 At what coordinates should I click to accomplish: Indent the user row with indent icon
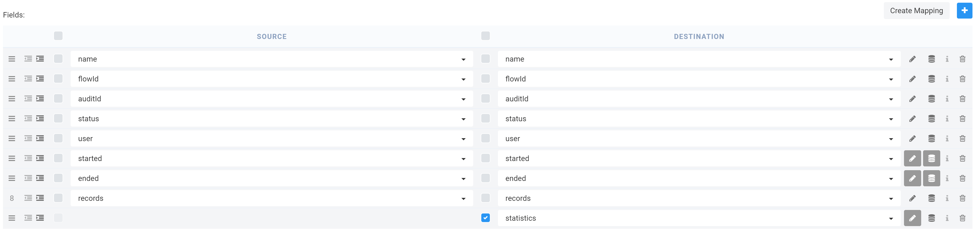[x=40, y=138]
